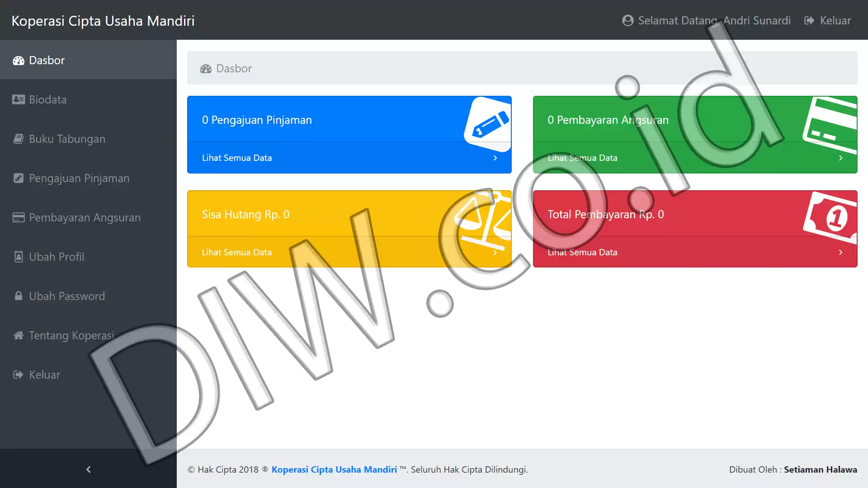
Task: Click Lihat Semua Data on green card
Action: click(x=582, y=158)
